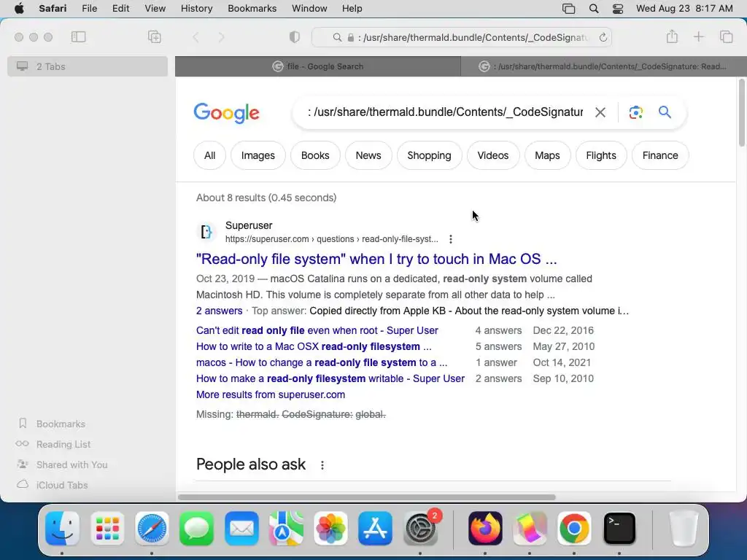Open '"Read-only file system" when I try to touch' result
The image size is (747, 560).
[376, 259]
